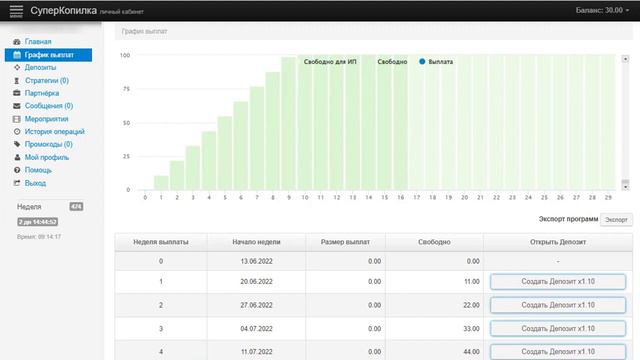Click the Свободно column header
The height and width of the screenshot is (360, 640).
point(434,242)
